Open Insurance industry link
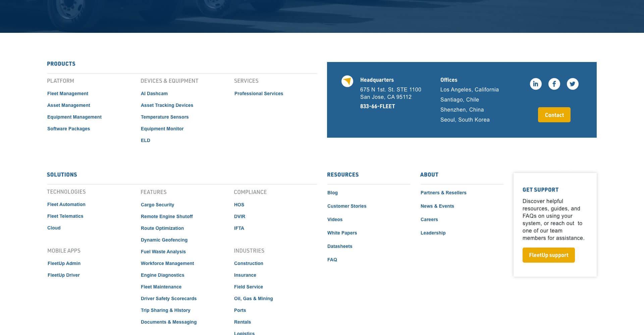Viewport: 644px width, 335px height. 245,275
